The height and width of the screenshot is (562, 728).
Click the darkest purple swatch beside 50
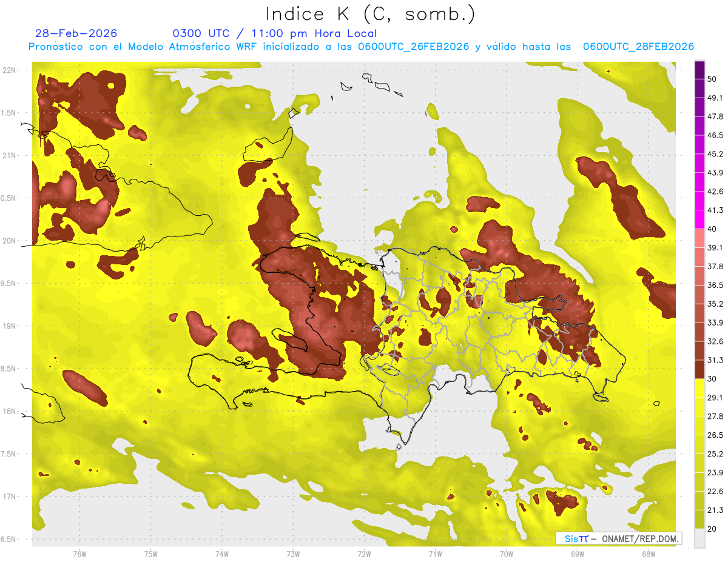699,70
